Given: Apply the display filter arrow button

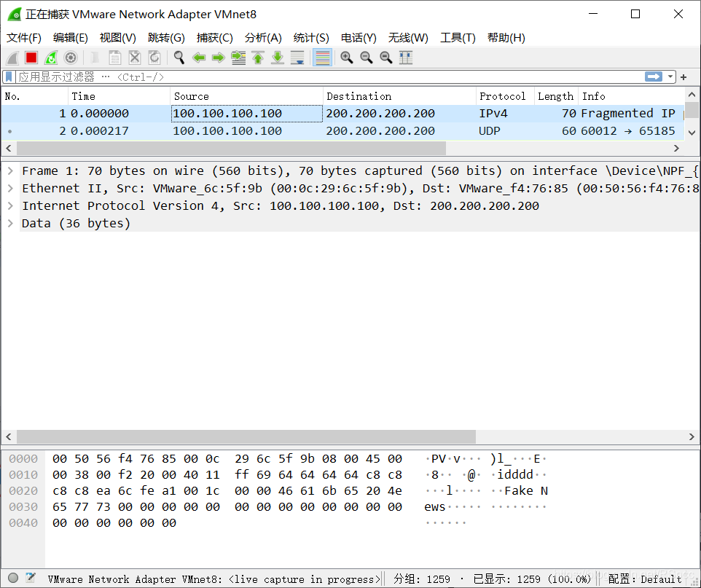Looking at the screenshot, I should point(654,77).
